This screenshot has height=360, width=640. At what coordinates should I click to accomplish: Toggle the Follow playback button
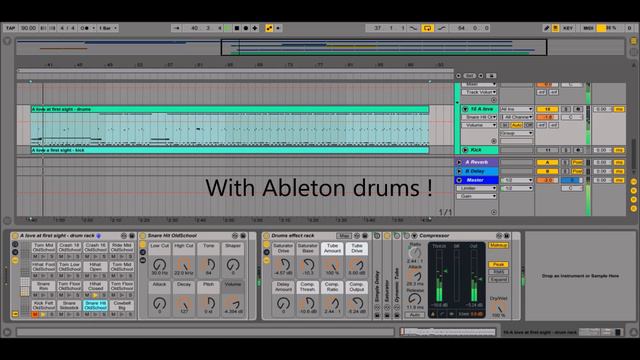(x=177, y=28)
